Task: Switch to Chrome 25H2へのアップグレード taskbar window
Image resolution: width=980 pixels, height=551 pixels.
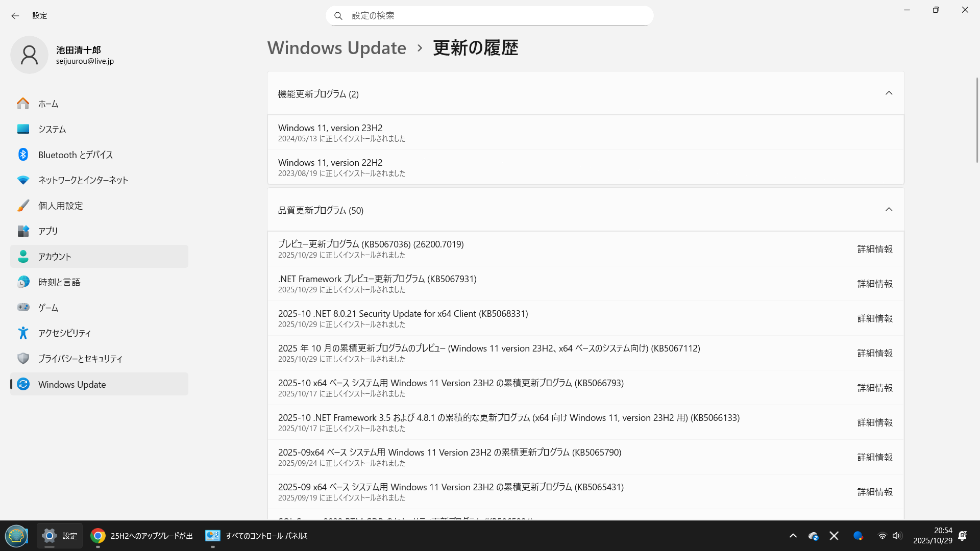Action: 141,536
